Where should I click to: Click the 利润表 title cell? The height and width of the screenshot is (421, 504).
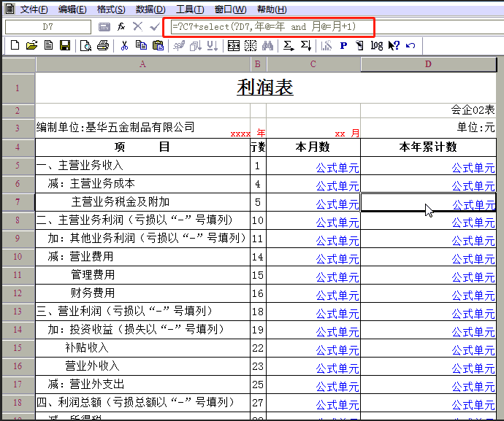(265, 88)
